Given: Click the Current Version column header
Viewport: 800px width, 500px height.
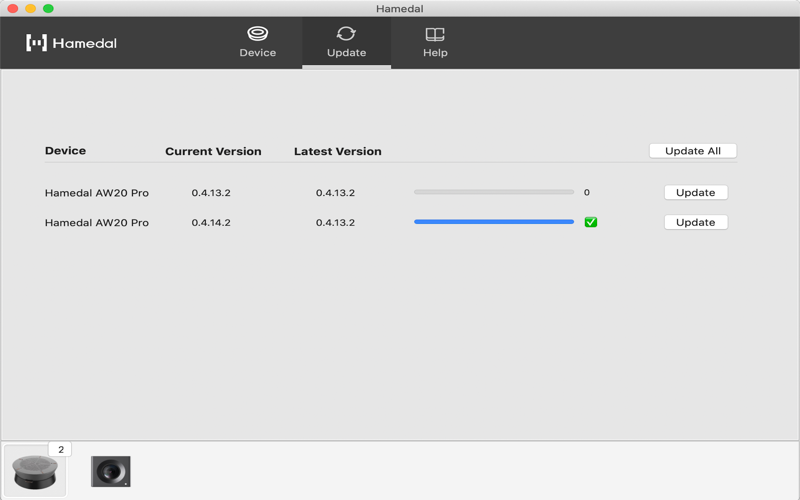Looking at the screenshot, I should (x=213, y=152).
